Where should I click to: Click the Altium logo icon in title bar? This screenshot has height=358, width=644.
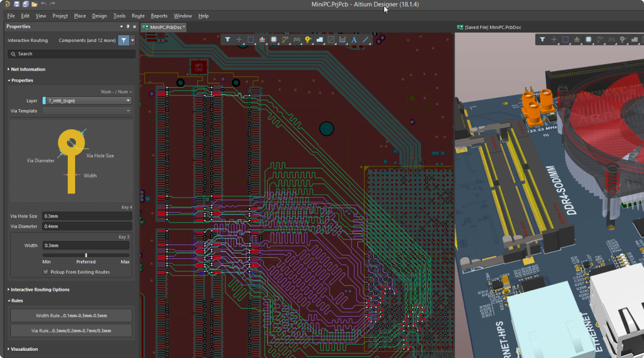click(x=7, y=4)
